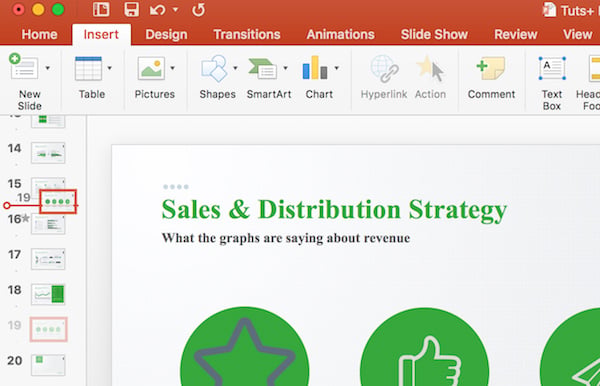
Task: Select slide 16 thumbnail
Action: pos(48,224)
